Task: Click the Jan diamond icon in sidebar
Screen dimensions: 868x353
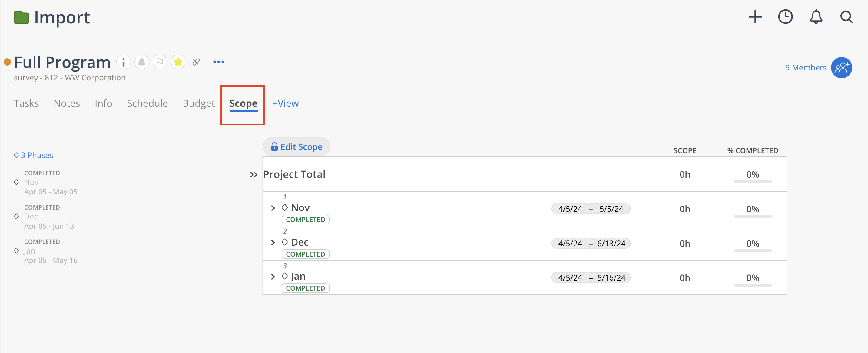Action: pyautogui.click(x=16, y=251)
